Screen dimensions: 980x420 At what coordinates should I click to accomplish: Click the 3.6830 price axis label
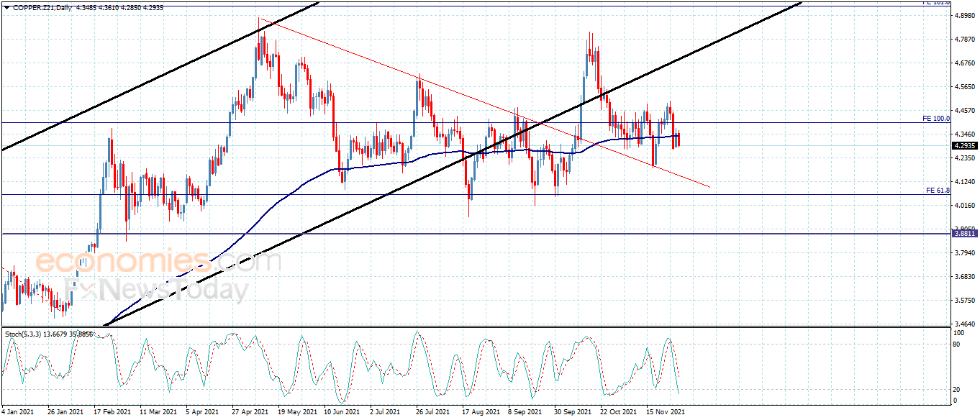click(963, 277)
